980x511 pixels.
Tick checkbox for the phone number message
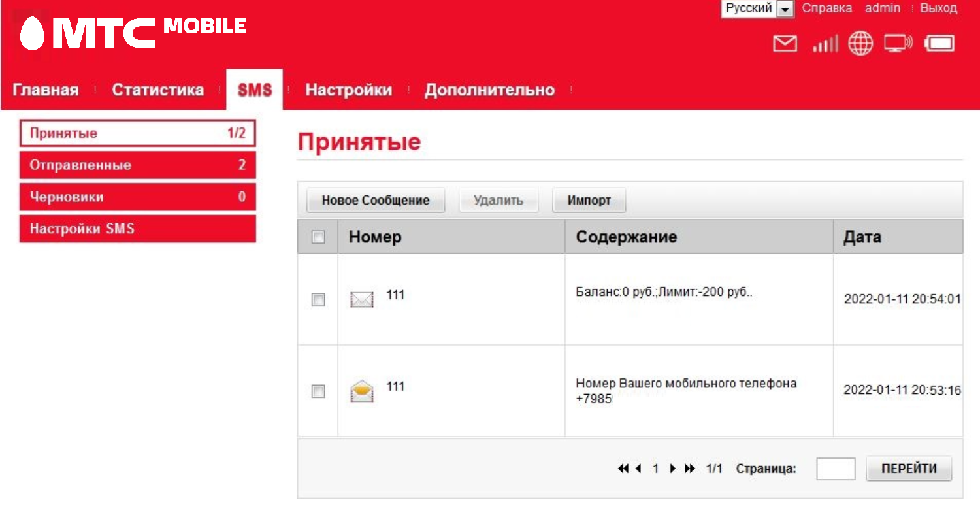318,391
